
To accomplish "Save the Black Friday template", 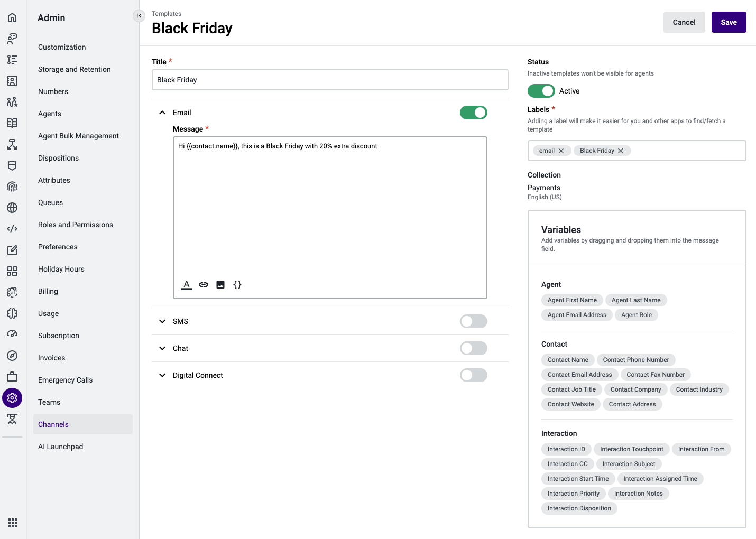I will point(729,22).
